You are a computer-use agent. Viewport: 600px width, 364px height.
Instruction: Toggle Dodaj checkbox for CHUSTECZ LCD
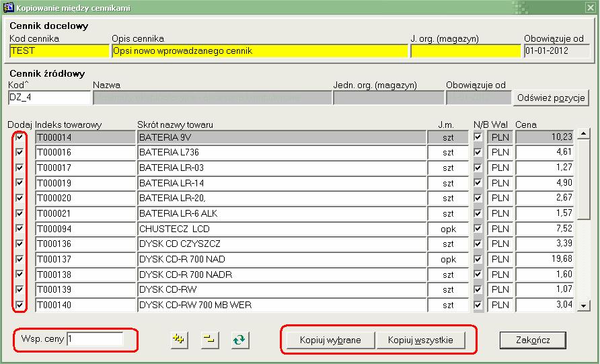point(20,229)
